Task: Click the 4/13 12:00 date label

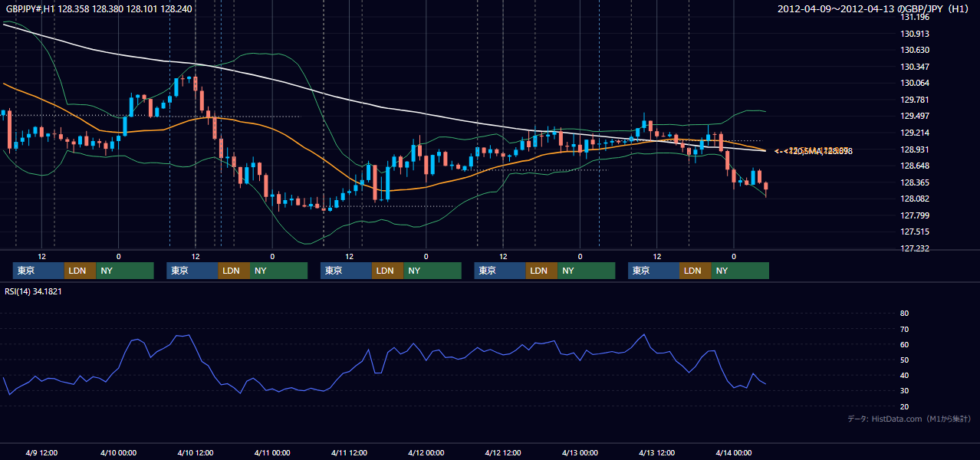Action: tap(656, 452)
